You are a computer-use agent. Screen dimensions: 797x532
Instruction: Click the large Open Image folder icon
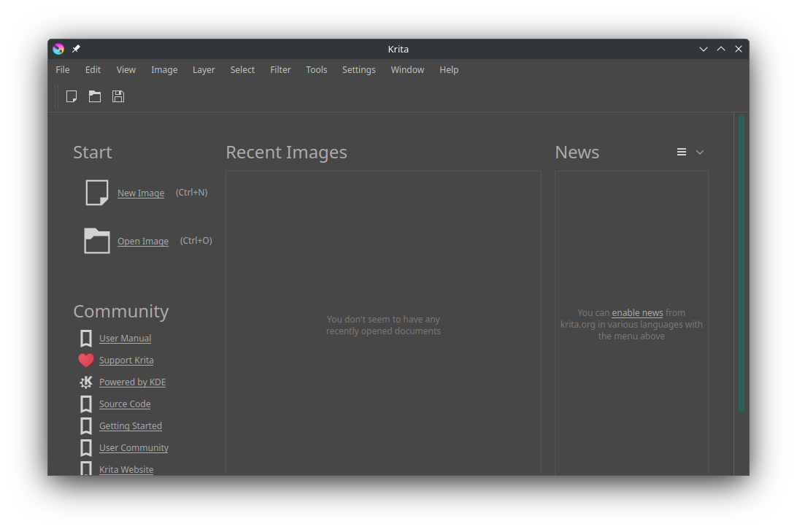(97, 241)
